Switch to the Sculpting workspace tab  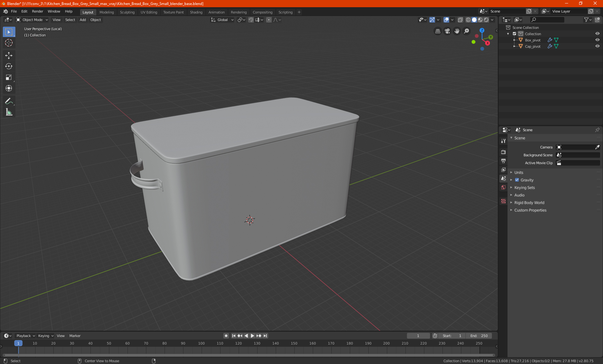pos(127,12)
